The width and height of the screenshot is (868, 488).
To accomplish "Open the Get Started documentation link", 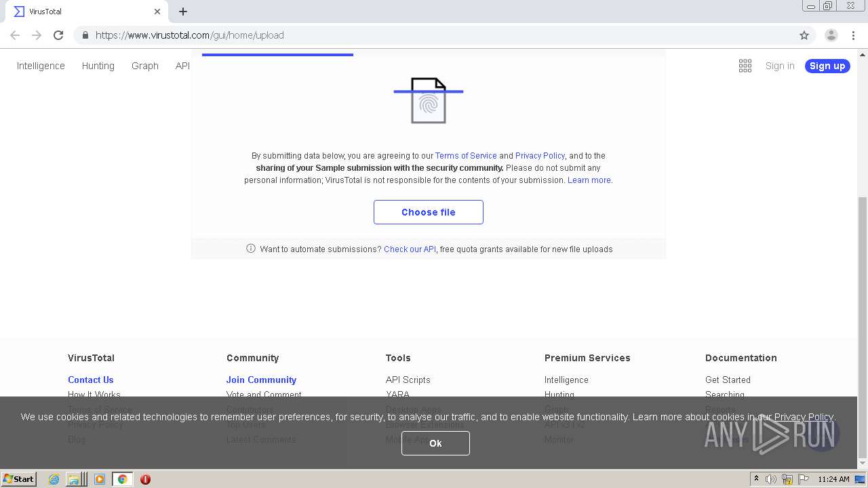I will 728,380.
